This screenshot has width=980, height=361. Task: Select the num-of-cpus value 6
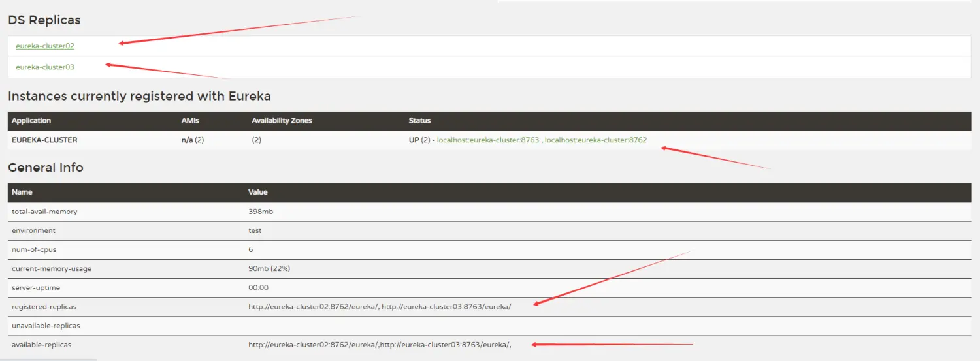(x=251, y=249)
